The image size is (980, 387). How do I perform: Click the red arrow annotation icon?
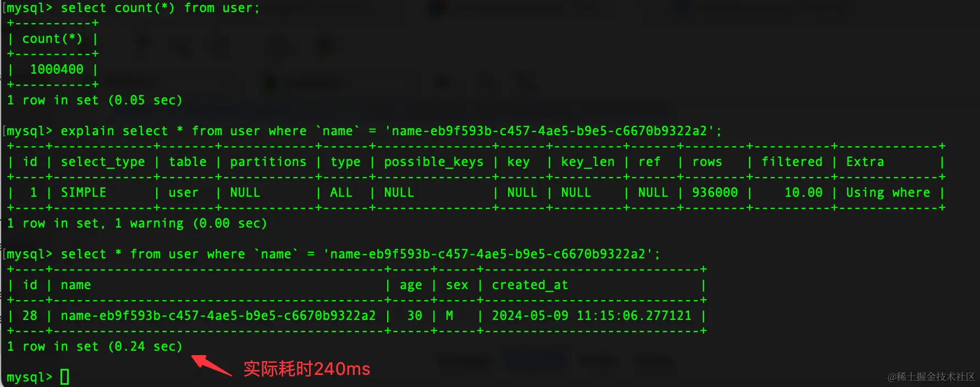[212, 365]
